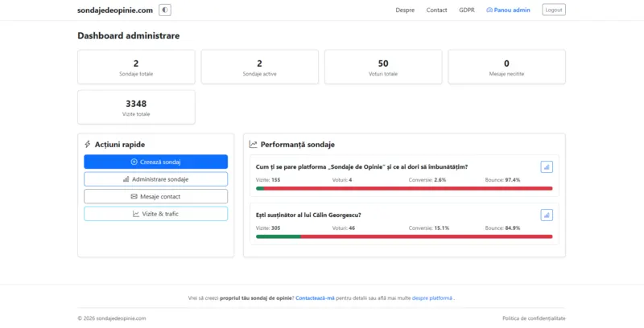Select the Mesaje necitite card
The width and height of the screenshot is (644, 328).
pyautogui.click(x=506, y=67)
